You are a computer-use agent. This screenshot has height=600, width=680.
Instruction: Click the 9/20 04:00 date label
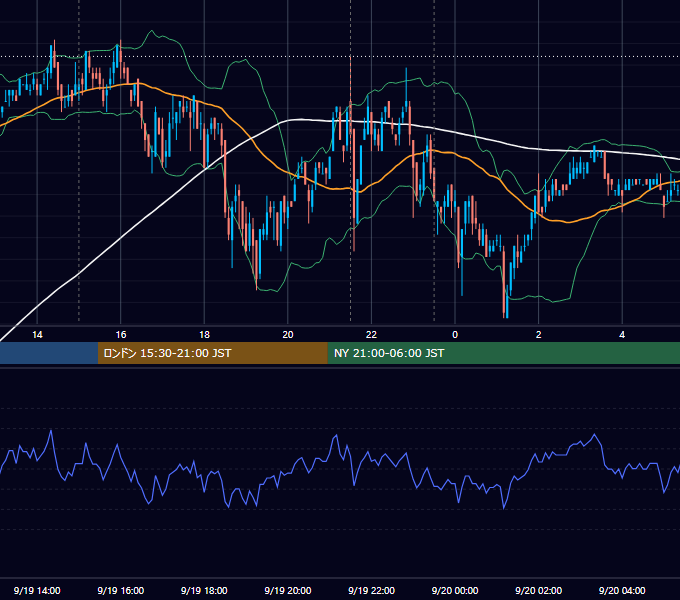pyautogui.click(x=622, y=590)
